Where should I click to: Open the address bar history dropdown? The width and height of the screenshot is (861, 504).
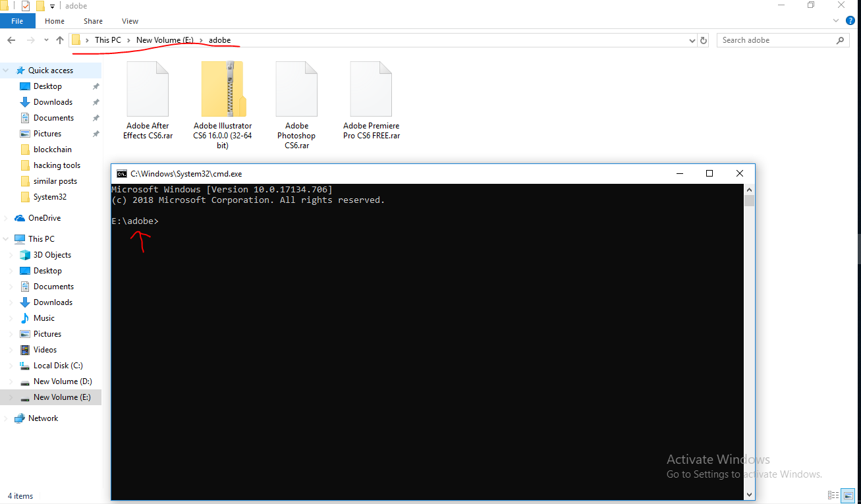pyautogui.click(x=692, y=40)
